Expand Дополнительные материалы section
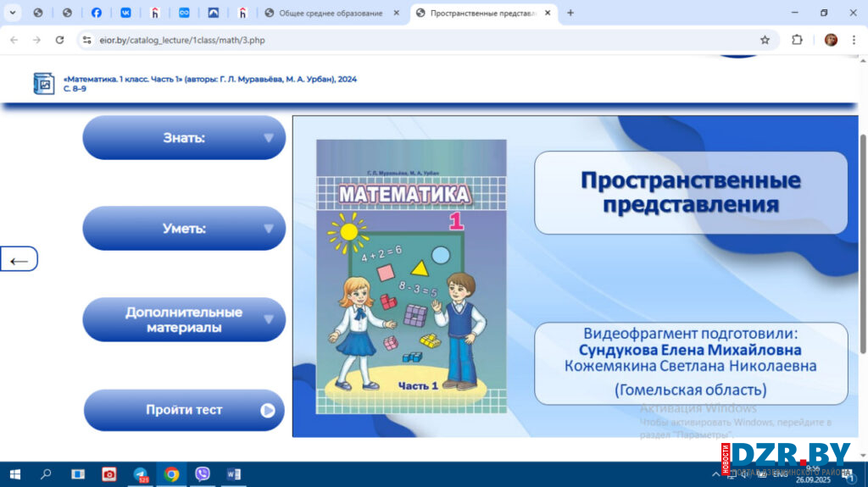868x487 pixels. point(184,320)
